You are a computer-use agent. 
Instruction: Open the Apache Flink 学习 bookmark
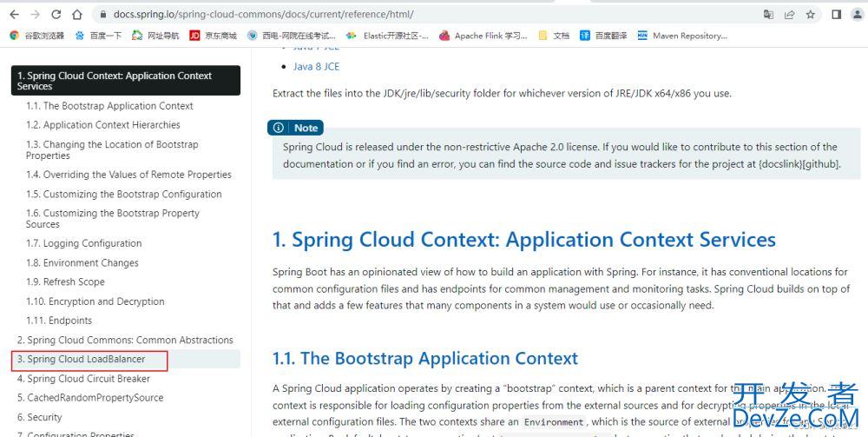[x=483, y=36]
